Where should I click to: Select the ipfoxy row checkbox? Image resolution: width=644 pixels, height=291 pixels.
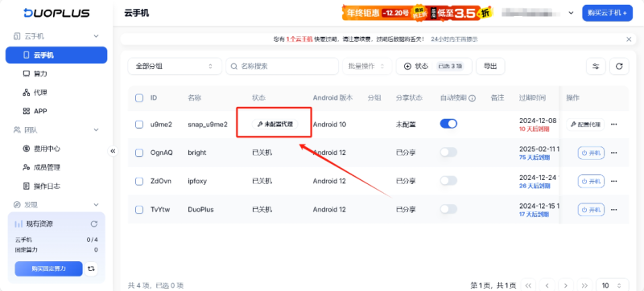click(139, 181)
